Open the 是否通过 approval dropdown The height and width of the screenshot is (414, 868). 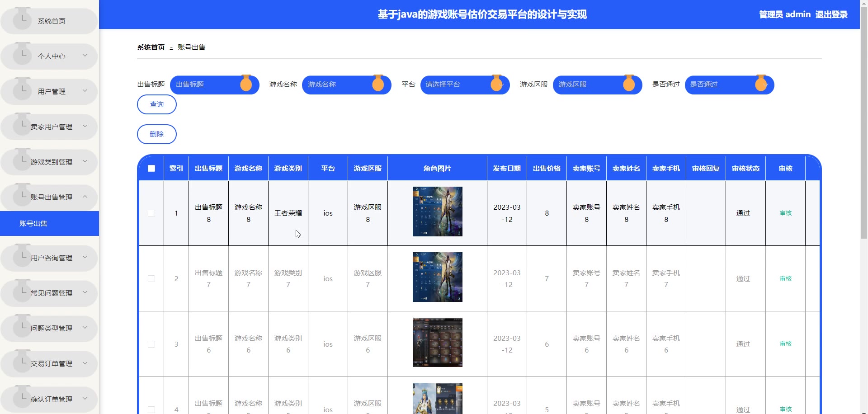pyautogui.click(x=729, y=85)
